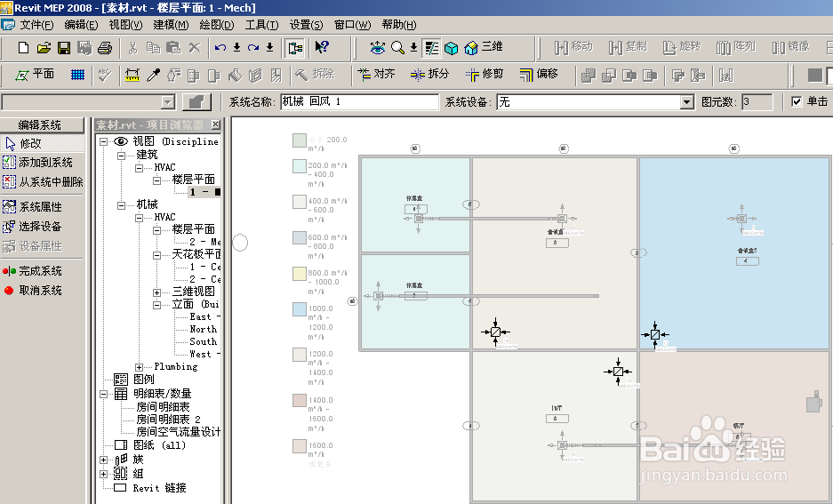This screenshot has width=833, height=504.
Task: Click the Print icon
Action: (x=105, y=48)
